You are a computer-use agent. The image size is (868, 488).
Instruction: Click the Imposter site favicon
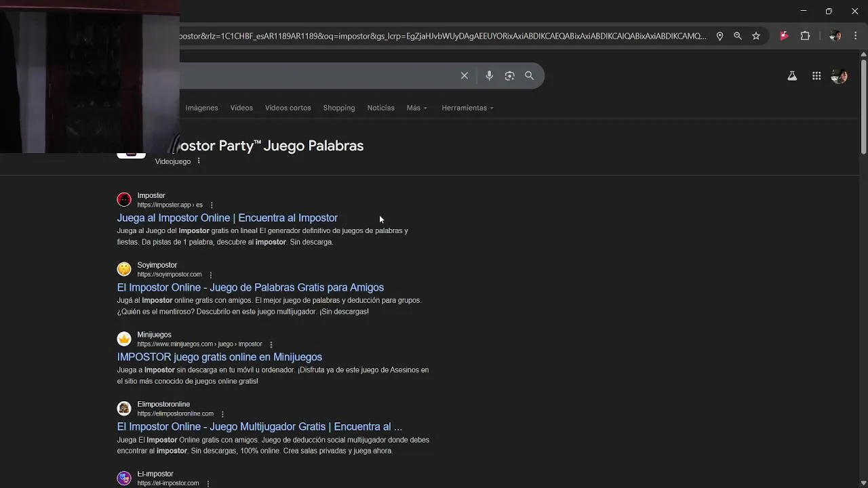click(x=124, y=199)
